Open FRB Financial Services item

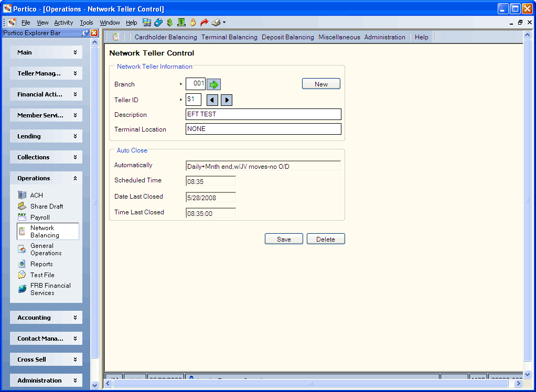[44, 289]
